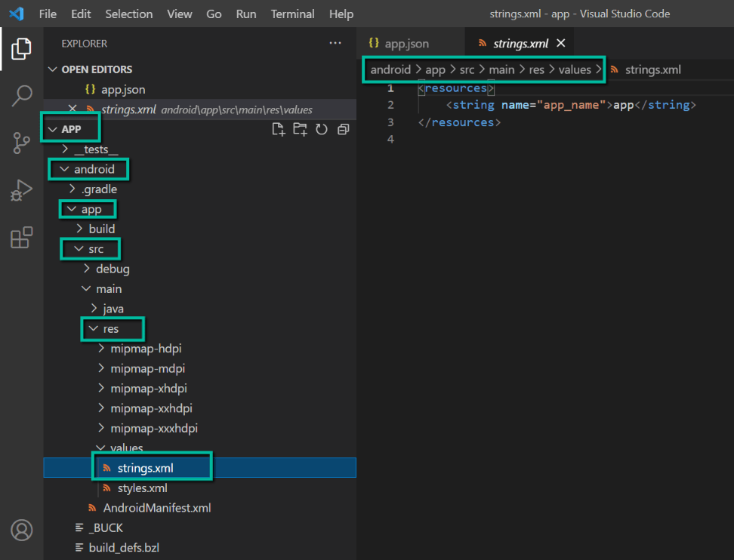Viewport: 734px width, 560px height.
Task: Open the Run and Debug view
Action: 21,190
